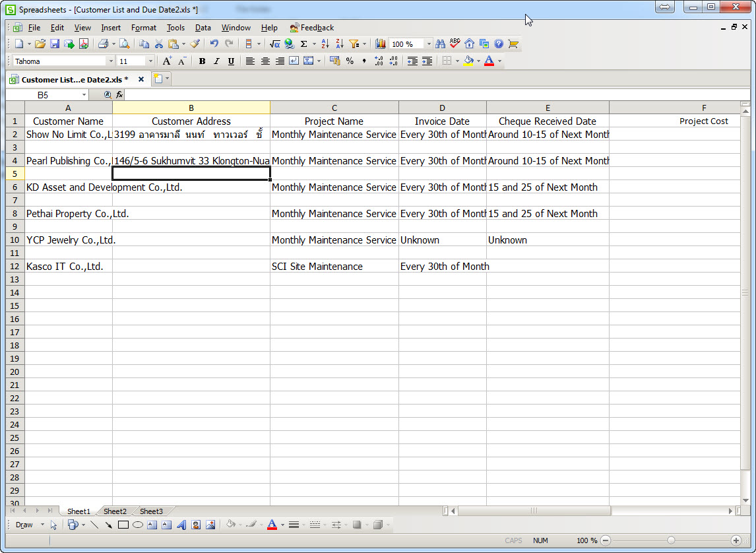Switch to the Sheet3 tab
The height and width of the screenshot is (553, 756).
coord(151,511)
